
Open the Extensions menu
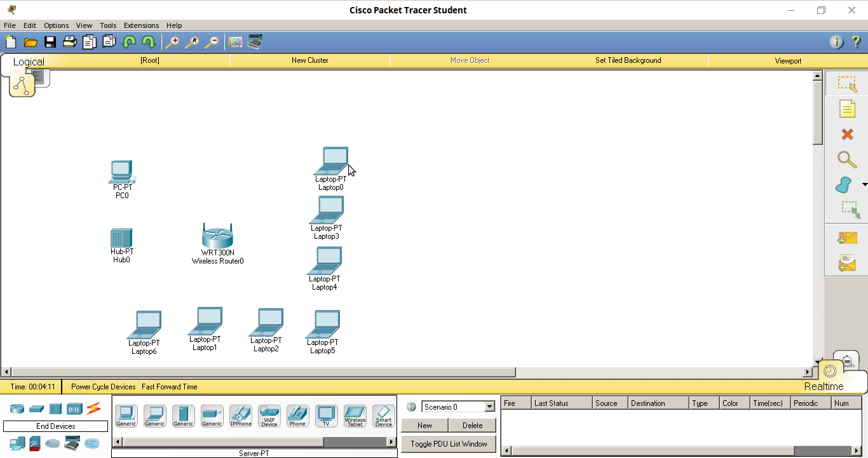141,25
